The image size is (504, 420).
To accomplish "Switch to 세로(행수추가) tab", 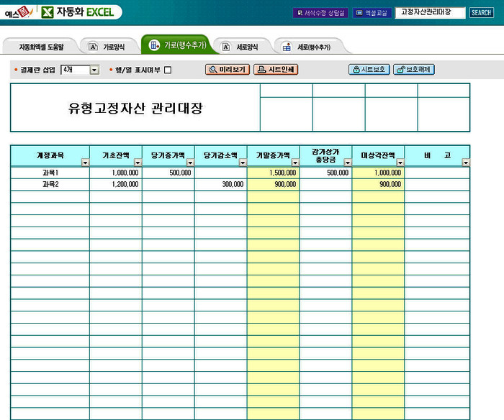I will (x=310, y=47).
